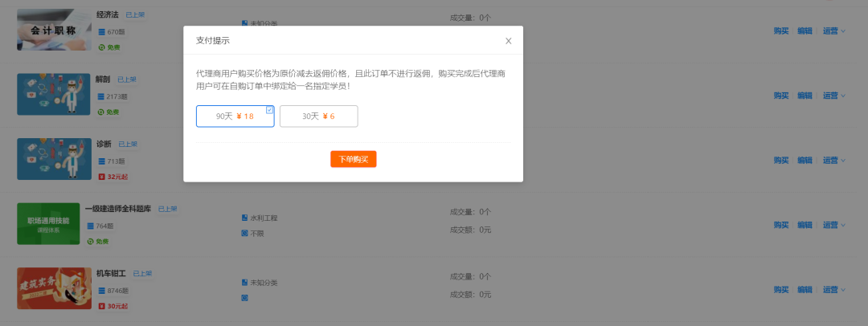The width and height of the screenshot is (868, 326).
Task: Click 成交量: 0个 for 机车钳工
Action: pyautogui.click(x=470, y=276)
